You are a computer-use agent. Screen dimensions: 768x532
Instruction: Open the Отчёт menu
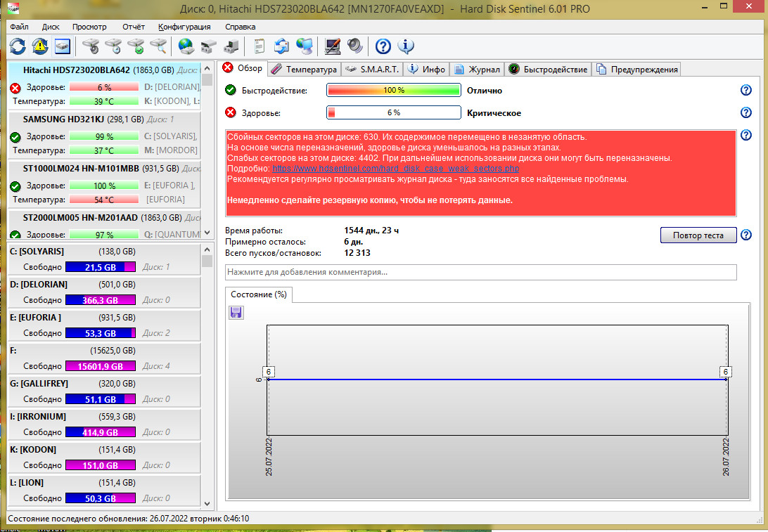133,27
